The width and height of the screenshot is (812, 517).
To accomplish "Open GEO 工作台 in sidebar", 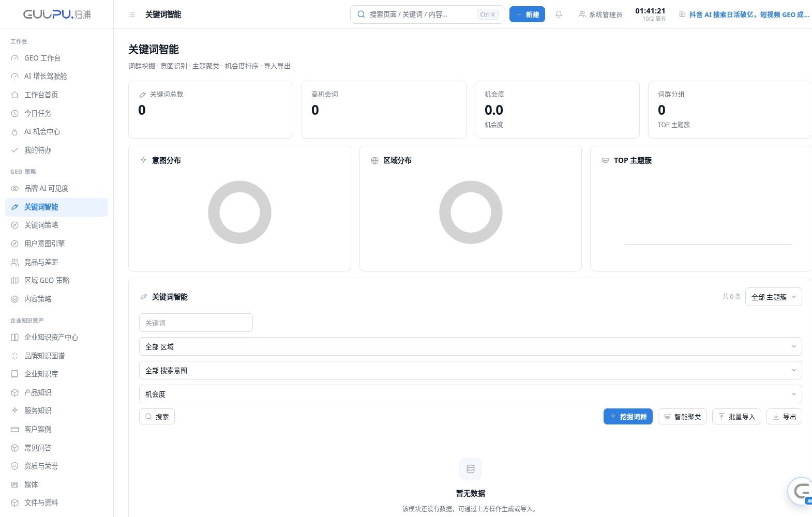I will click(56, 58).
